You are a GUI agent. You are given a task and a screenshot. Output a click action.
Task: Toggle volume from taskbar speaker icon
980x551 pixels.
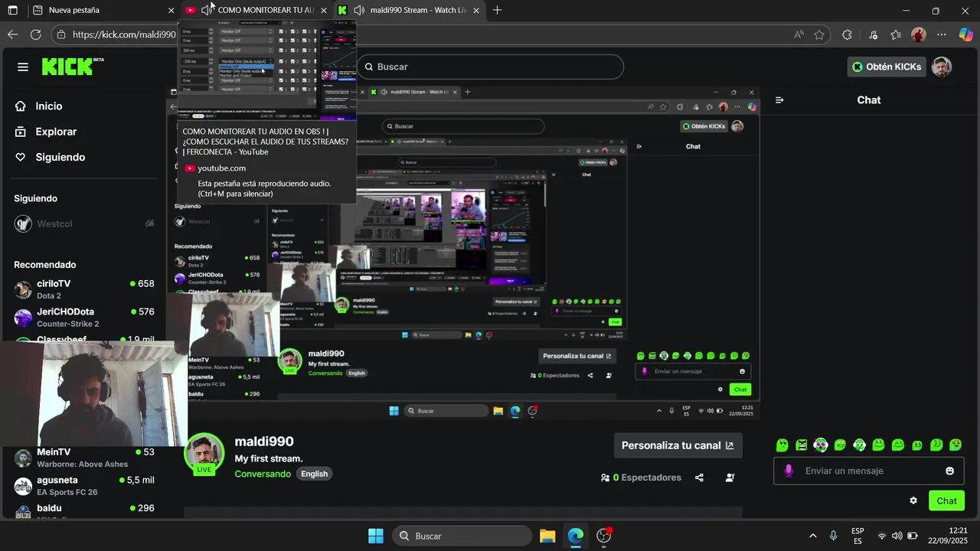tap(897, 536)
